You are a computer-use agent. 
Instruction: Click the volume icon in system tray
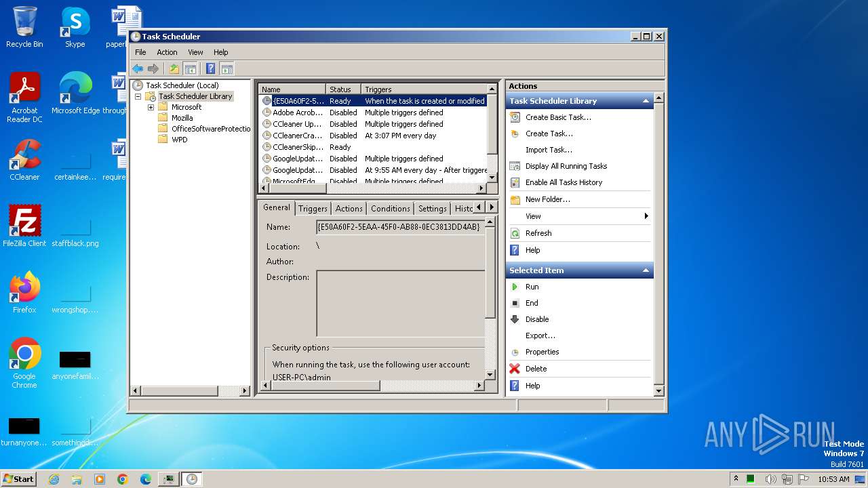770,479
